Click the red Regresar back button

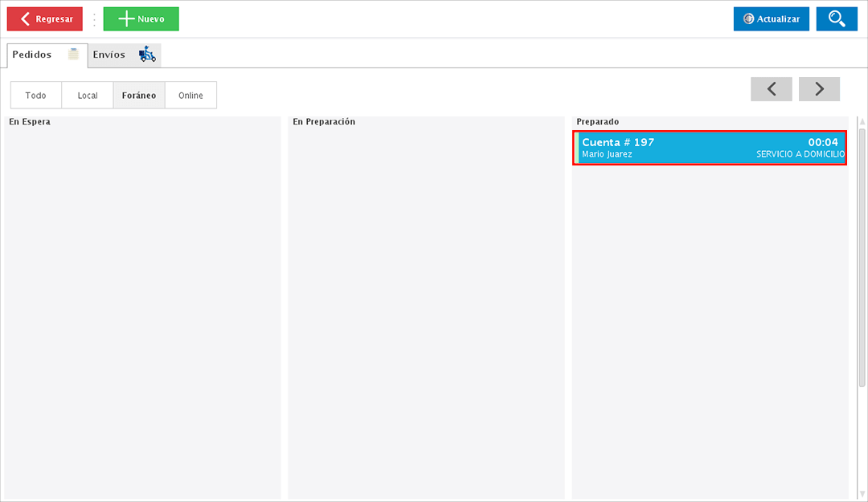click(45, 19)
